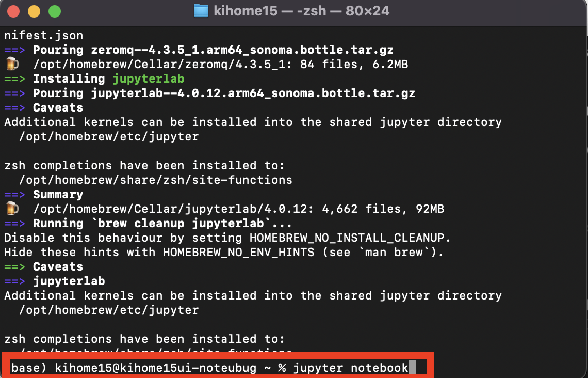Click the beer mug icon on zeromq line

12,64
